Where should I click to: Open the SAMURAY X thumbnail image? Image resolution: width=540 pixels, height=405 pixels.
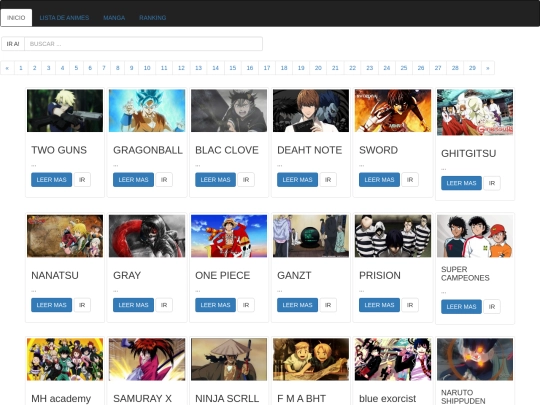(x=147, y=359)
